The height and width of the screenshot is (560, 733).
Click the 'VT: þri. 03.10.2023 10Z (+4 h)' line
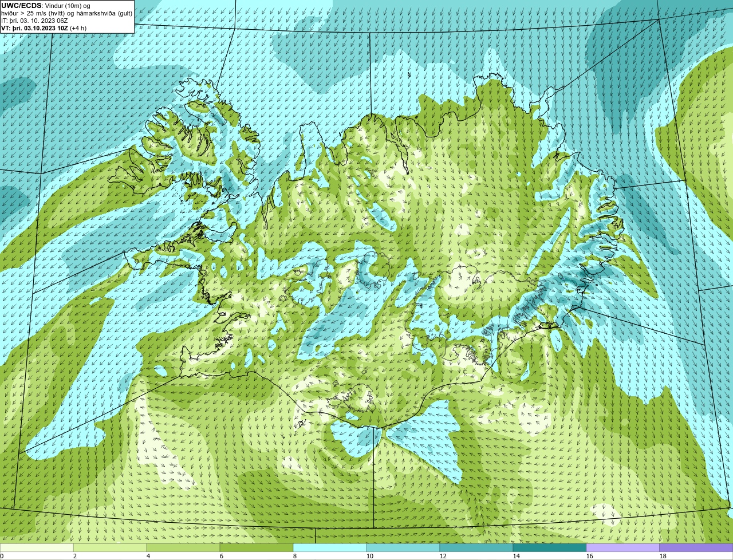click(44, 28)
